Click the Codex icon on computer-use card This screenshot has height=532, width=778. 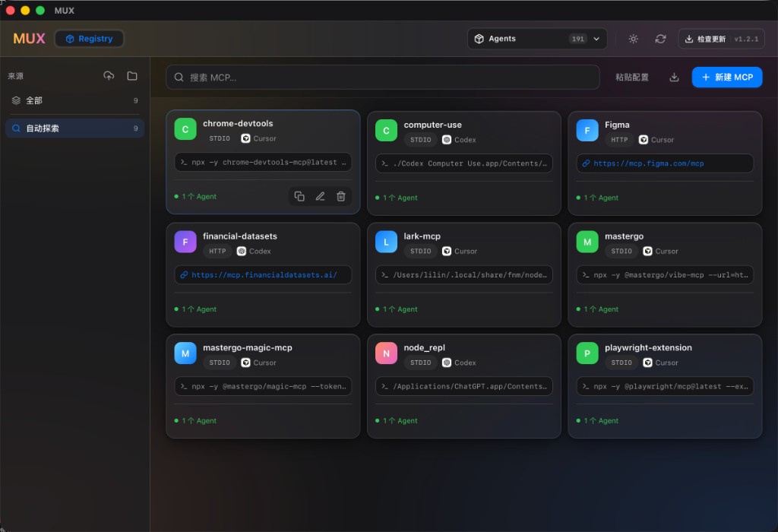447,140
